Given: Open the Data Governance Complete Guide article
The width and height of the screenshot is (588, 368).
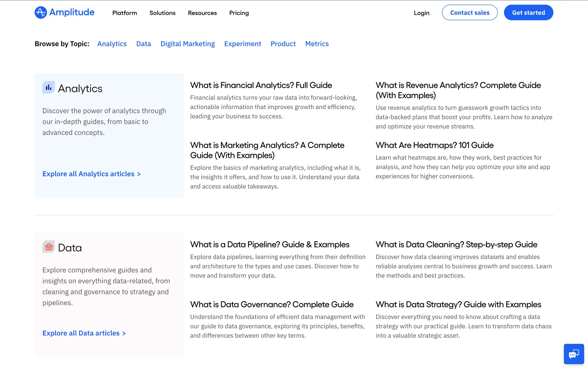Looking at the screenshot, I should pyautogui.click(x=272, y=305).
